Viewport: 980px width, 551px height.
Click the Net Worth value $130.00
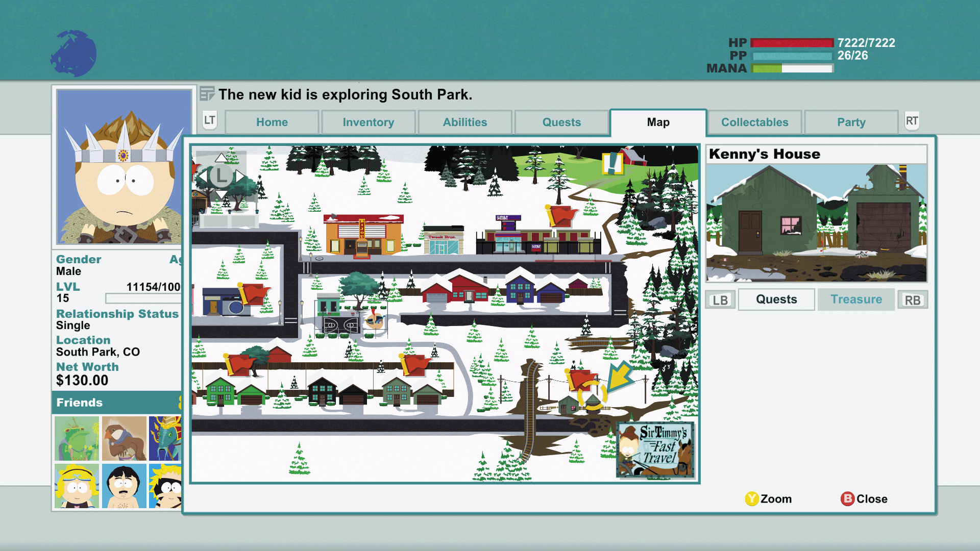pos(82,381)
